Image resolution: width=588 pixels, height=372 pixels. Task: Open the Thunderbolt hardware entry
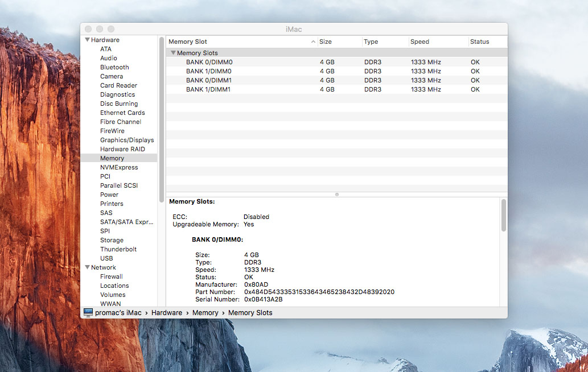pos(118,249)
